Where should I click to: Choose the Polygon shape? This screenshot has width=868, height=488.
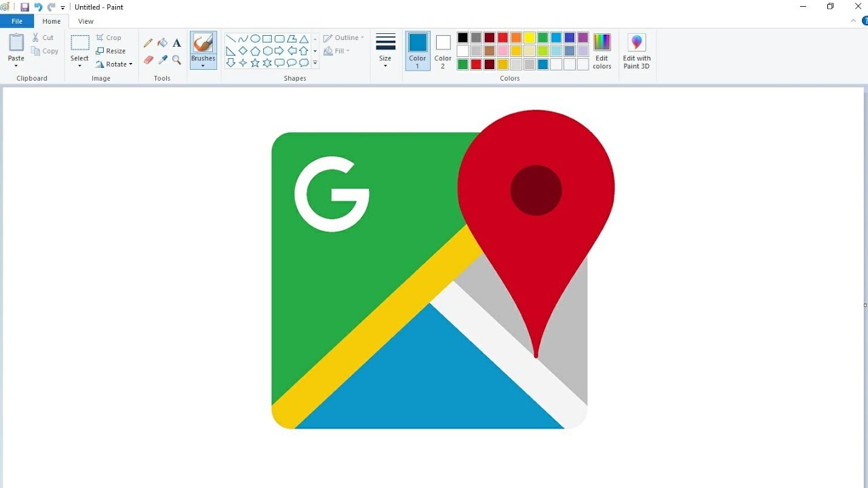point(292,39)
